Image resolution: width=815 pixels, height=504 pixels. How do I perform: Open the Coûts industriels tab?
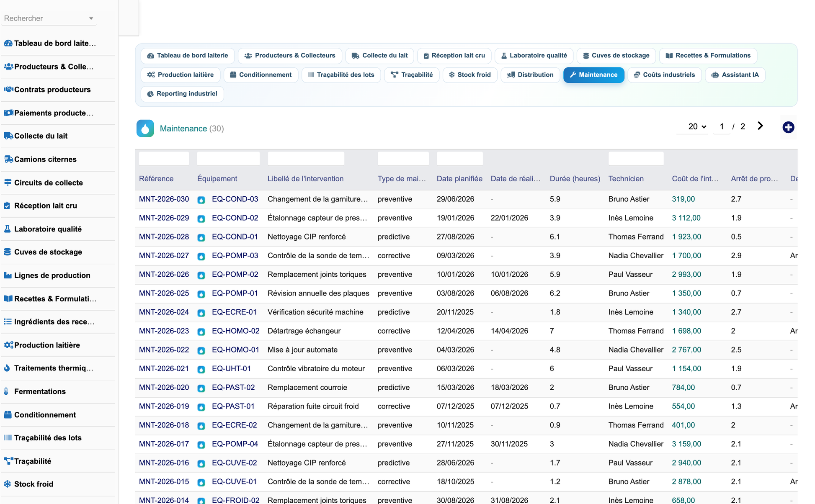(664, 75)
